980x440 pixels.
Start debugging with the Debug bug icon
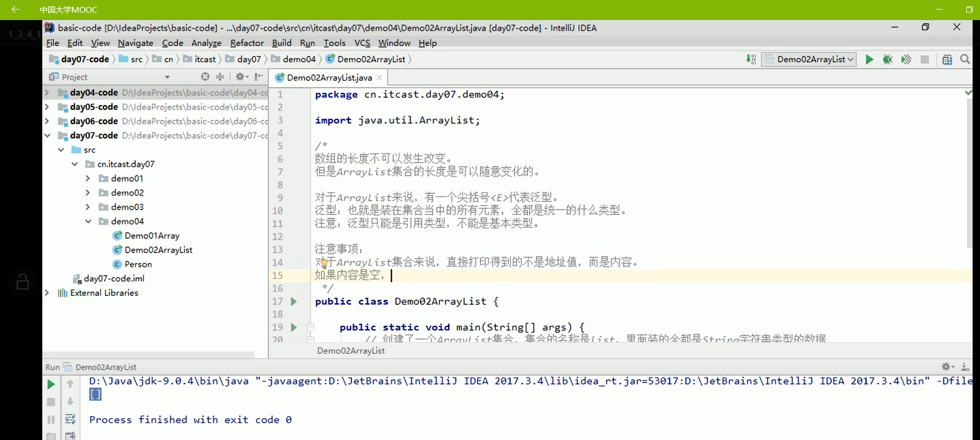pyautogui.click(x=887, y=60)
